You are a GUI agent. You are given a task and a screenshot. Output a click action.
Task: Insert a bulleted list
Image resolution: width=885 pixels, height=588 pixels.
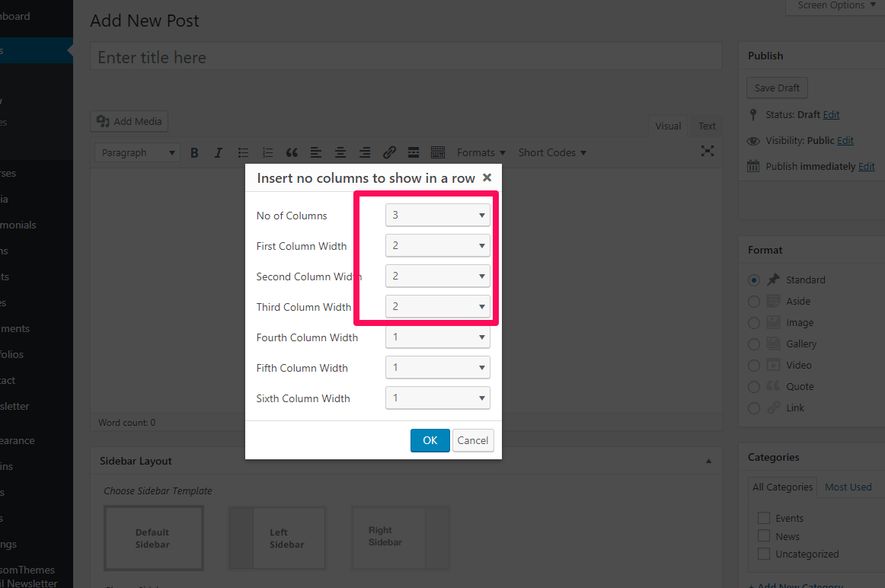click(243, 152)
